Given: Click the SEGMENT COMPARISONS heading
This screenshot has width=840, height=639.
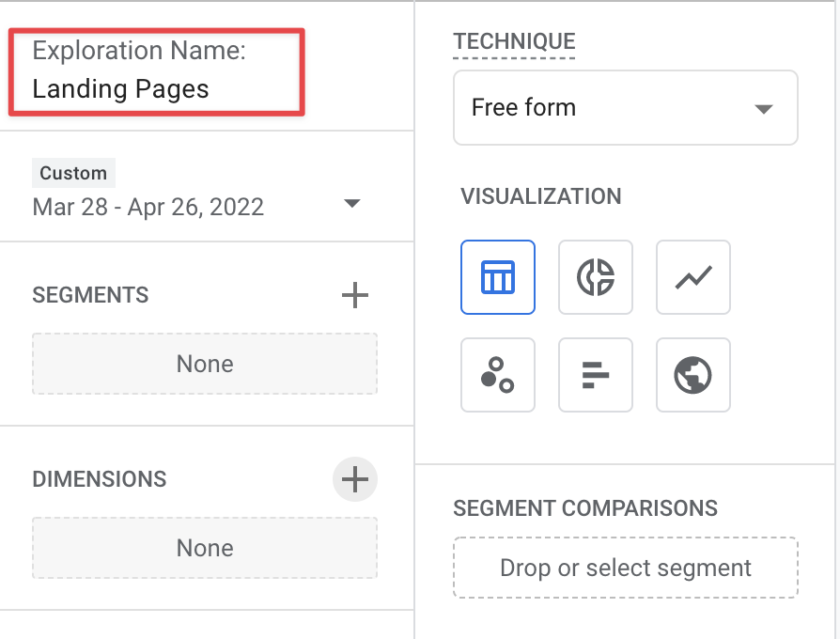Looking at the screenshot, I should 585,508.
